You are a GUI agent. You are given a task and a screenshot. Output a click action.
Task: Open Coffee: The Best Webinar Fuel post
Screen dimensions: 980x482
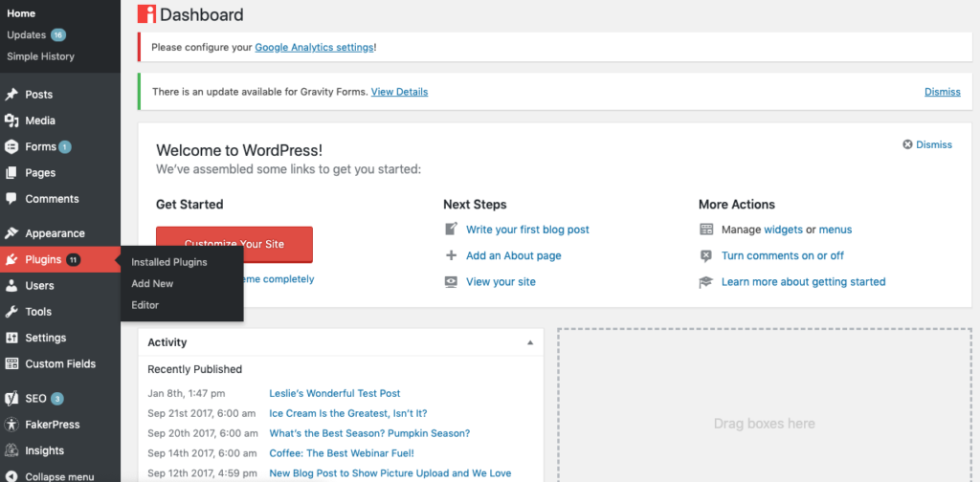342,453
